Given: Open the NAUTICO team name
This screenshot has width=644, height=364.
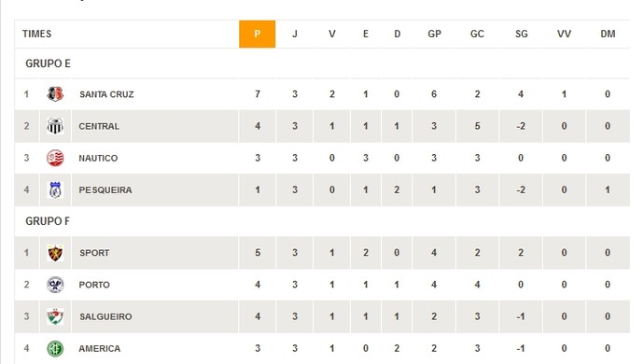Looking at the screenshot, I should click(x=98, y=158).
